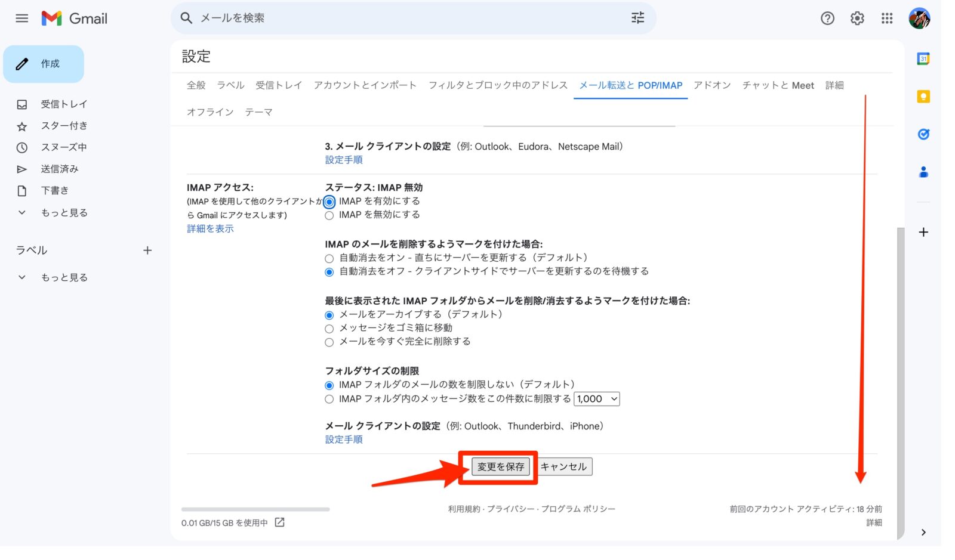Screen dimensions: 955x560
Task: Click the Gmail logo
Action: pos(75,18)
